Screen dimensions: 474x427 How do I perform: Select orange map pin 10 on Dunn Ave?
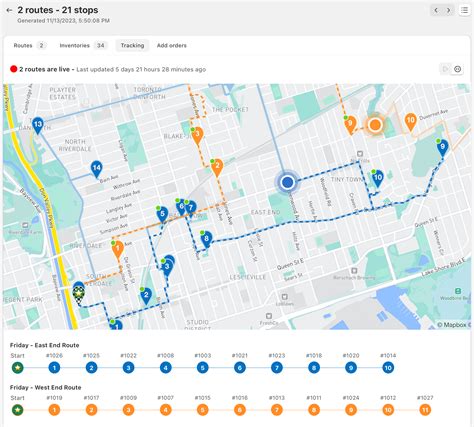pyautogui.click(x=411, y=121)
